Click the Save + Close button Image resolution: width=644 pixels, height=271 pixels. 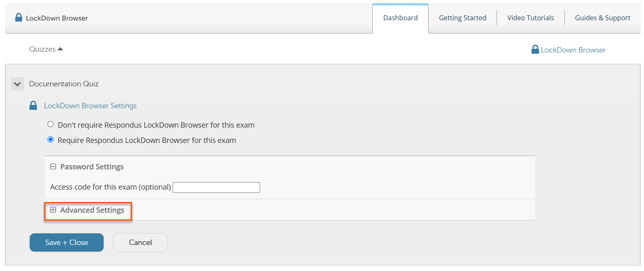coord(66,242)
